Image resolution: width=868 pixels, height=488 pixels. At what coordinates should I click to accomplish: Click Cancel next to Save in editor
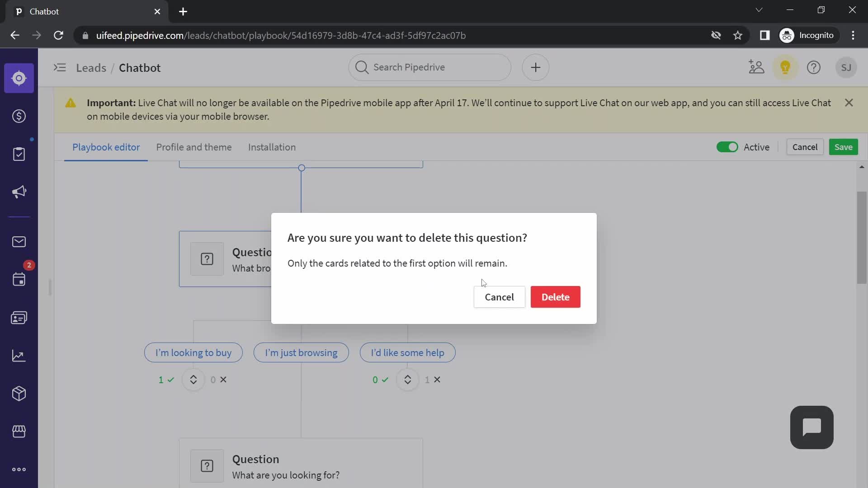coord(805,147)
